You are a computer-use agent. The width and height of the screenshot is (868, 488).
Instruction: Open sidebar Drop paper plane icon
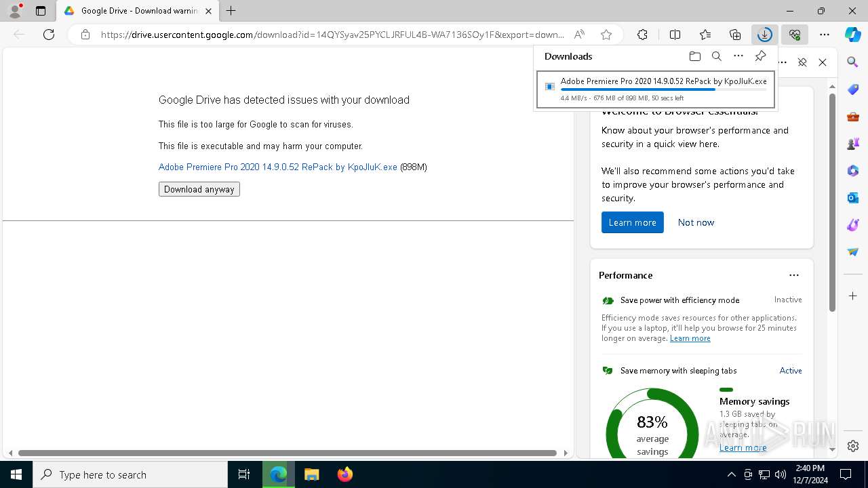[x=853, y=252]
